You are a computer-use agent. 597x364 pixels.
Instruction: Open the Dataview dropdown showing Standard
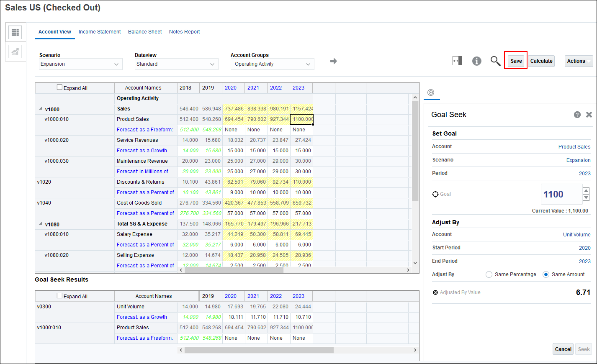pos(176,64)
